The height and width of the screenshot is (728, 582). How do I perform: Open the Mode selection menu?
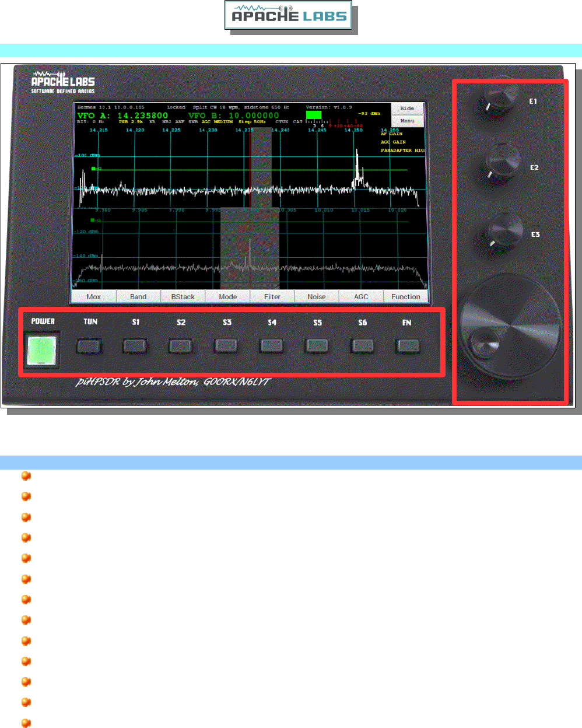point(227,296)
